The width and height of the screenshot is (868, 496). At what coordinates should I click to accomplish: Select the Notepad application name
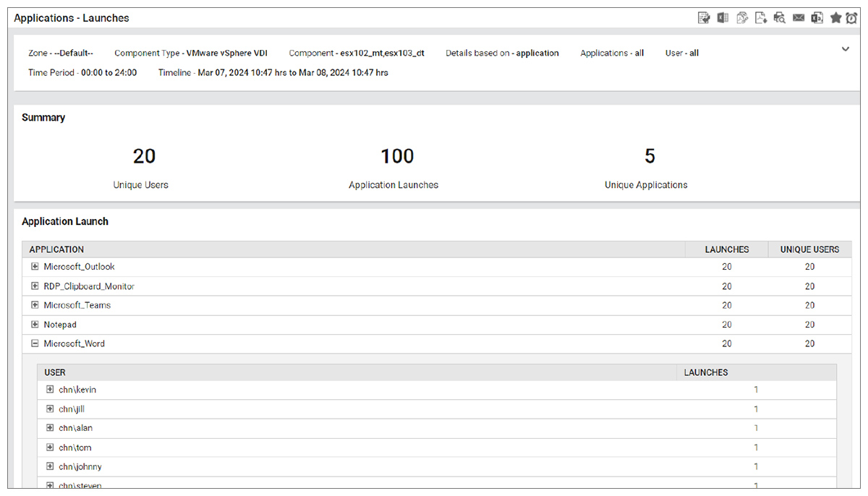60,325
